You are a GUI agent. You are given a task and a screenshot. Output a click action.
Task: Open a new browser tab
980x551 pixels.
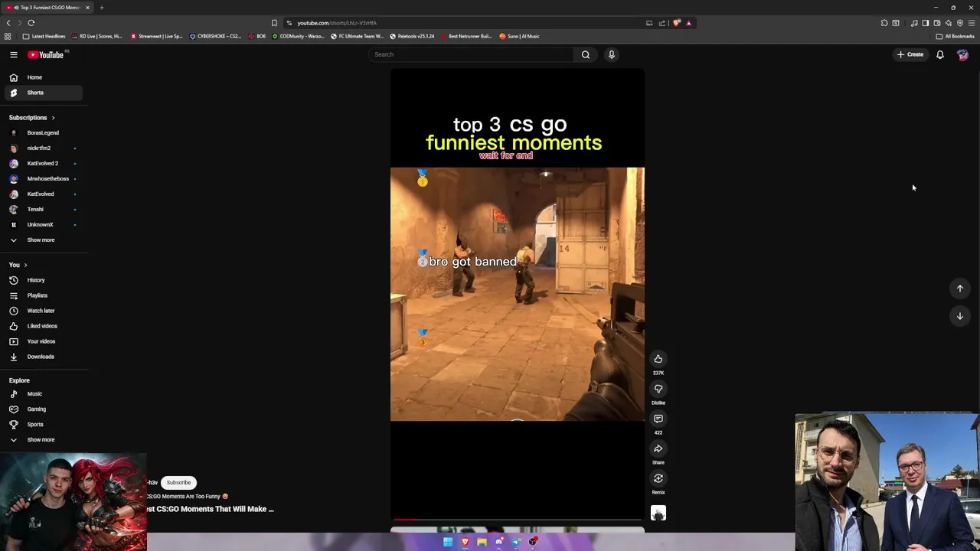pos(101,8)
